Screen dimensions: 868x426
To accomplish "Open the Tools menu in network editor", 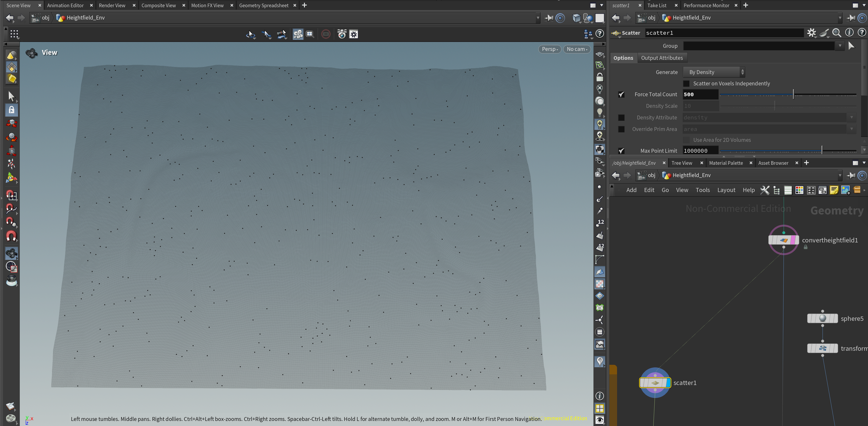I will [x=702, y=190].
